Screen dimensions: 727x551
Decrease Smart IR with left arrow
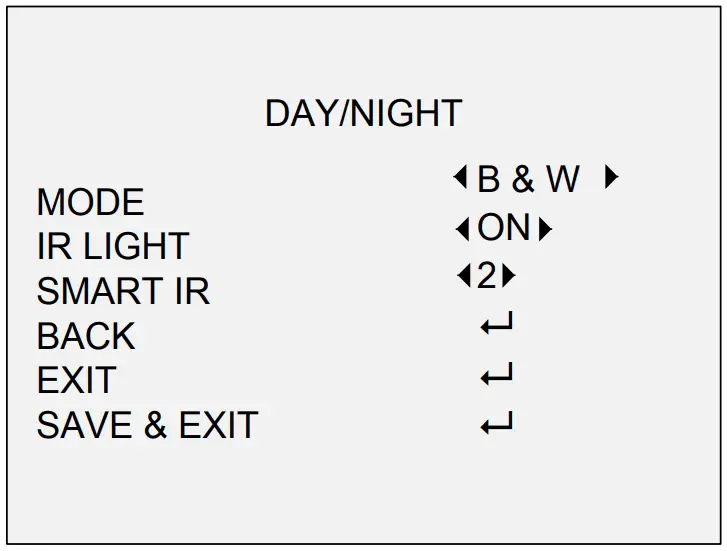coord(463,275)
